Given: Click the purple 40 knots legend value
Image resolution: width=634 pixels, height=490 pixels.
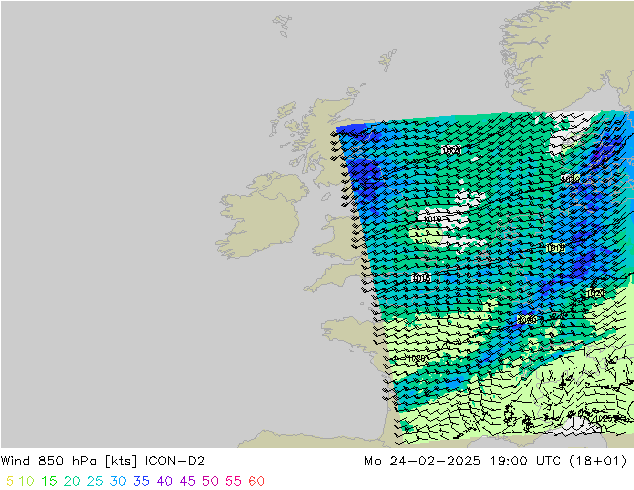Looking at the screenshot, I should click(x=164, y=481).
